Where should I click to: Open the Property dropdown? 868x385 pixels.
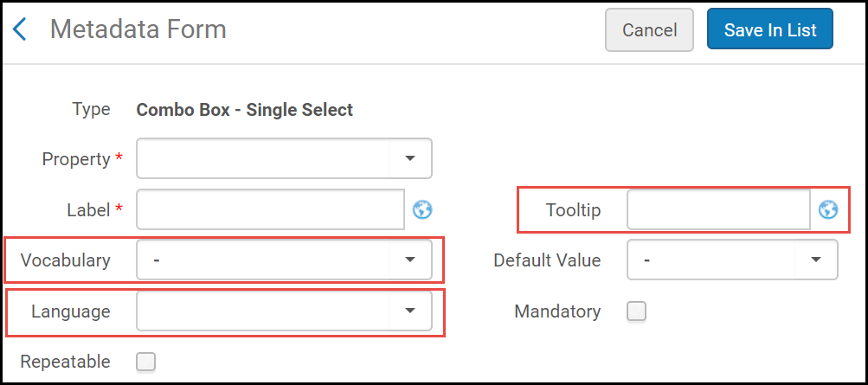(410, 158)
